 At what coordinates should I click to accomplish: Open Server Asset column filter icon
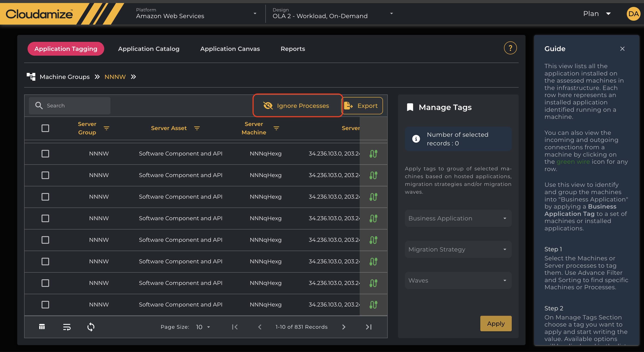pyautogui.click(x=197, y=128)
